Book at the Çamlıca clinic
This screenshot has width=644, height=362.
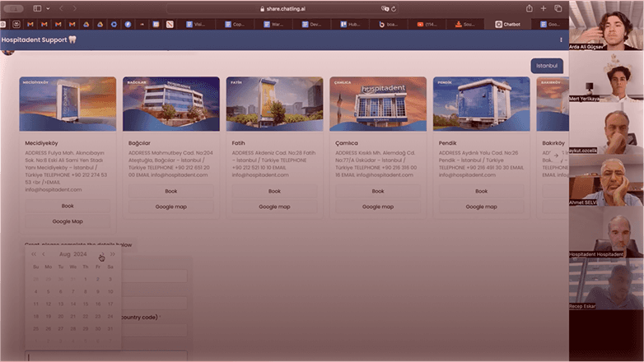[378, 191]
